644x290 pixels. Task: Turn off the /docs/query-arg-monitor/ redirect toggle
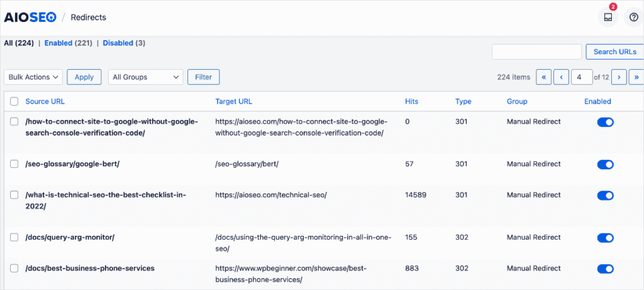(x=605, y=238)
